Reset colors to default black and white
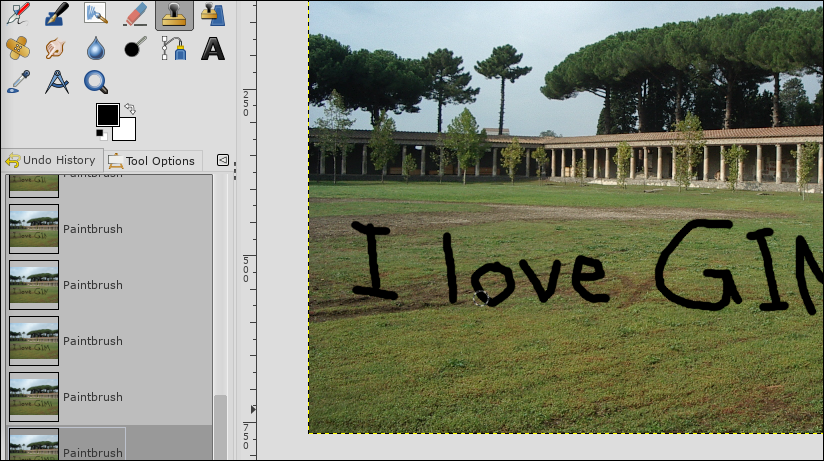 click(x=101, y=135)
